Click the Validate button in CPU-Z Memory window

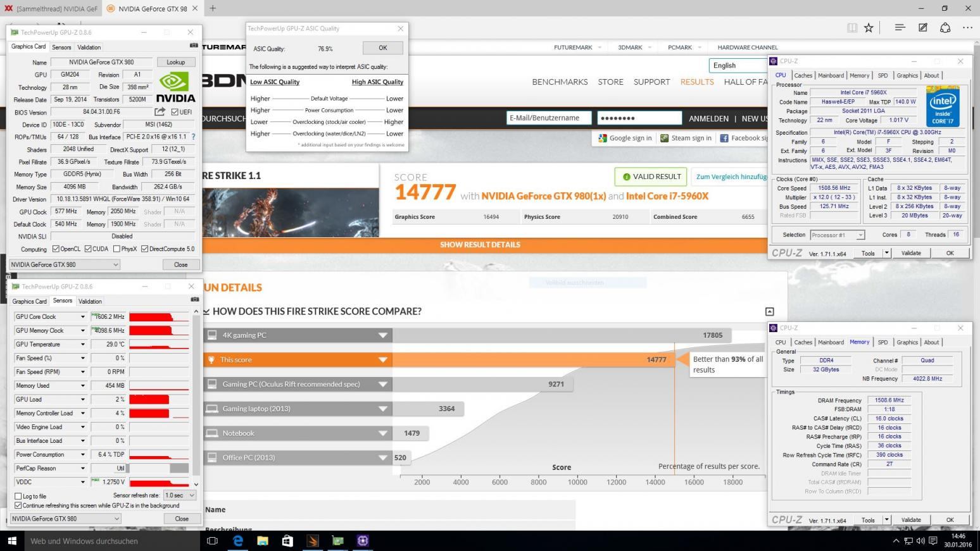(911, 520)
